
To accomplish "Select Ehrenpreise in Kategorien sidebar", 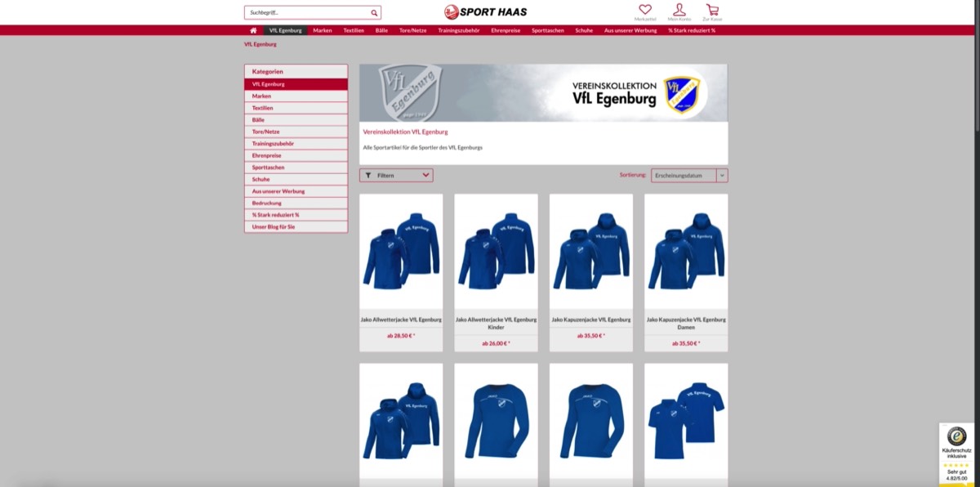I will 296,155.
